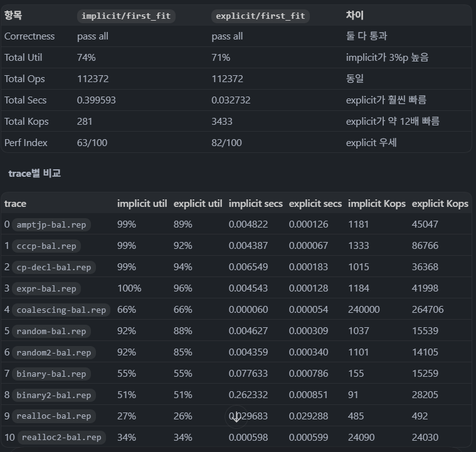Click the 항목 header cell
Viewport: 476px width, 452px height.
coord(13,15)
